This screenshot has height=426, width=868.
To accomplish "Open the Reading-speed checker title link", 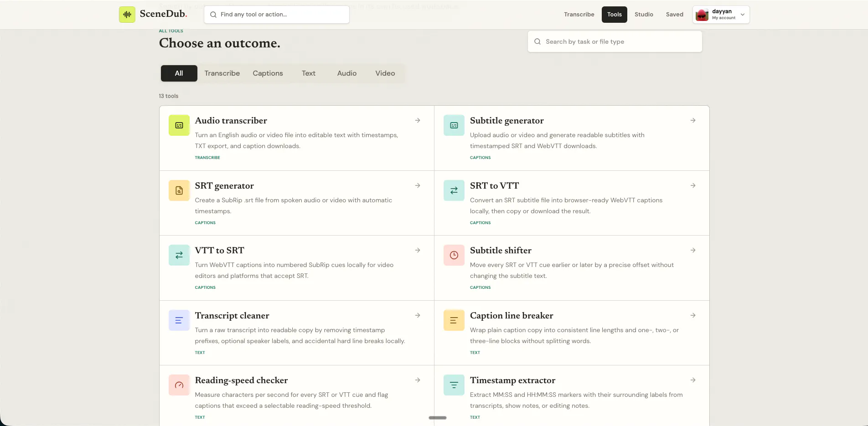I will pos(241,380).
